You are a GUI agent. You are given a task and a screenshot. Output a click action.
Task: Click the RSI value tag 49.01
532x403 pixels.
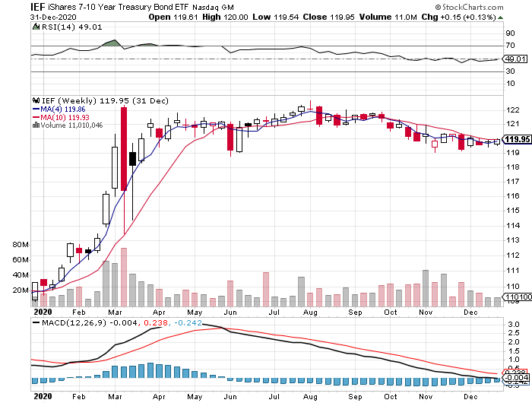point(516,59)
